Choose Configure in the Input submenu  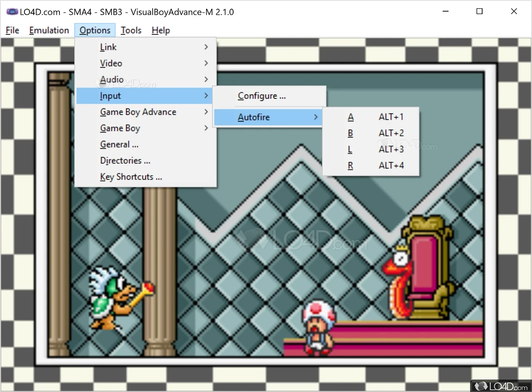269,96
